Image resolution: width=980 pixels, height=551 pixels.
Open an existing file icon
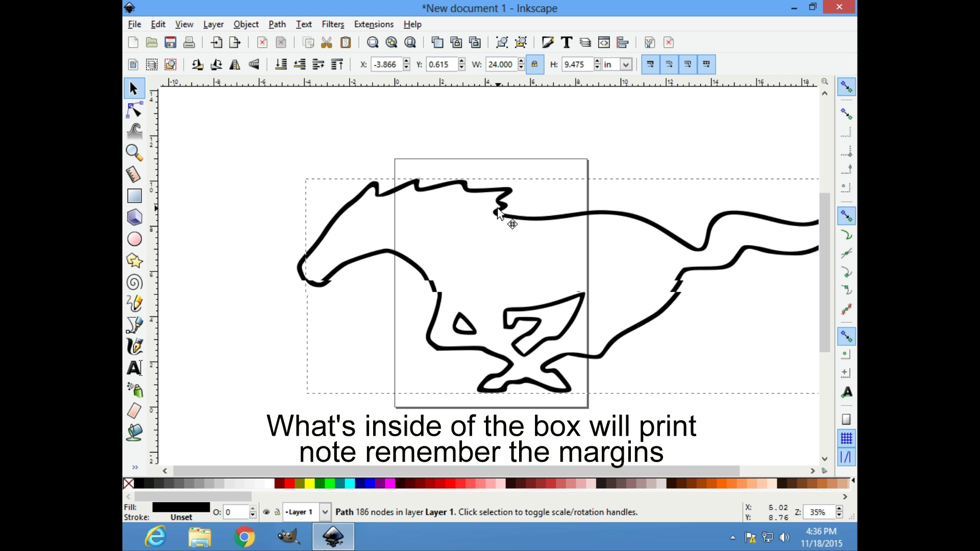(152, 42)
